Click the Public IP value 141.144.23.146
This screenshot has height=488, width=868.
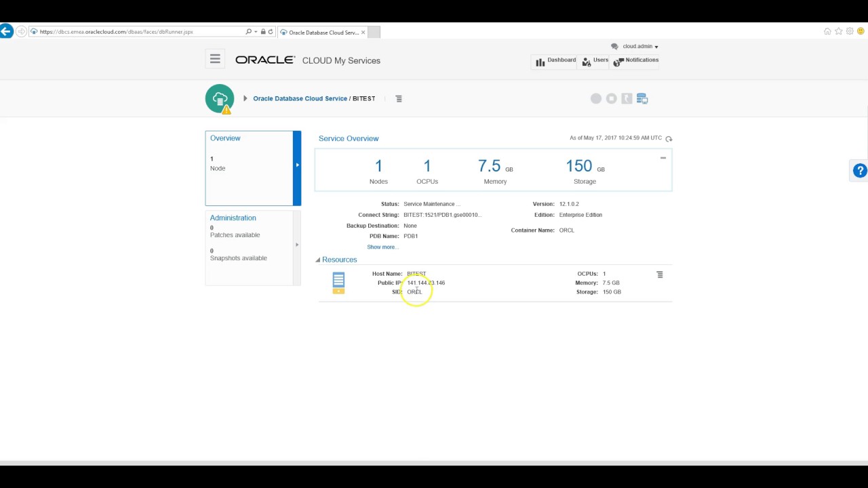coord(426,283)
